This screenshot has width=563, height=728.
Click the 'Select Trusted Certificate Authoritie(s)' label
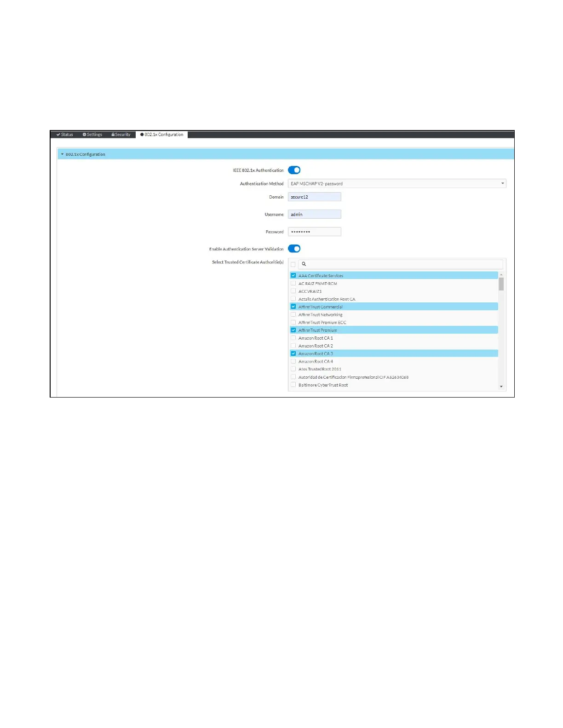(247, 262)
